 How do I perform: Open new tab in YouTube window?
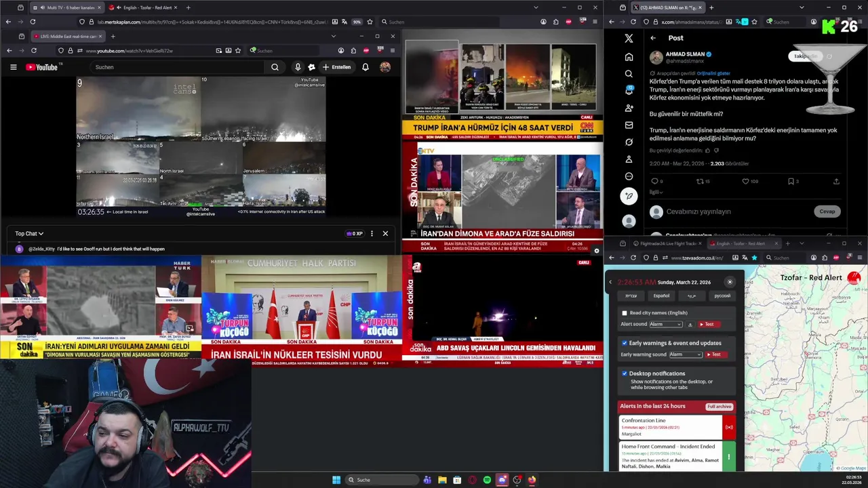tap(113, 36)
